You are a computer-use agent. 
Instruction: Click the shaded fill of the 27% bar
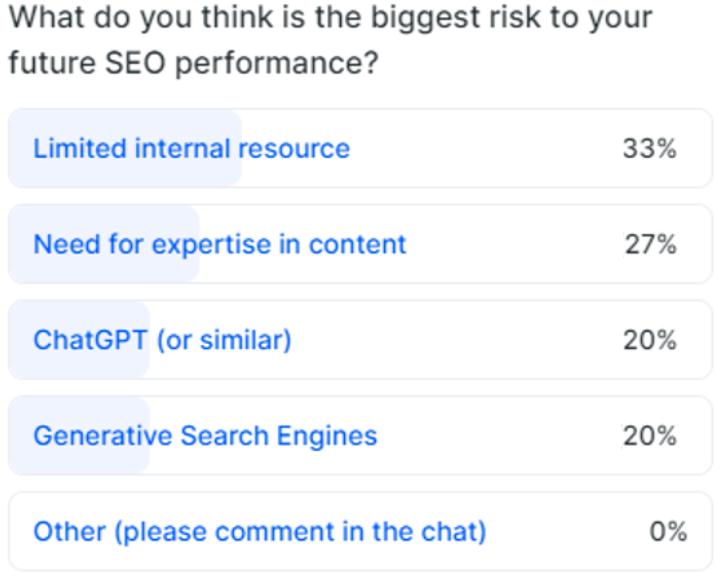(x=104, y=244)
